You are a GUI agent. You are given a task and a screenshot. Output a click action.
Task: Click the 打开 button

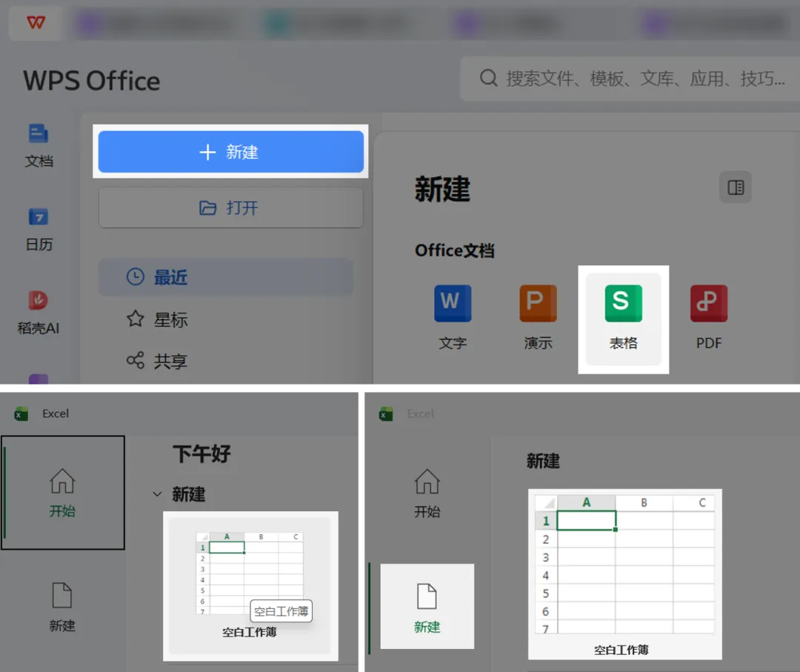230,207
